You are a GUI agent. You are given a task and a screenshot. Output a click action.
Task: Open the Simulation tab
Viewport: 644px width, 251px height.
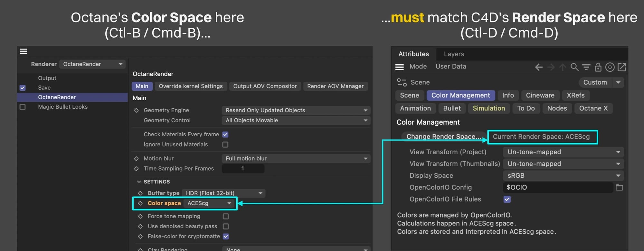(489, 108)
